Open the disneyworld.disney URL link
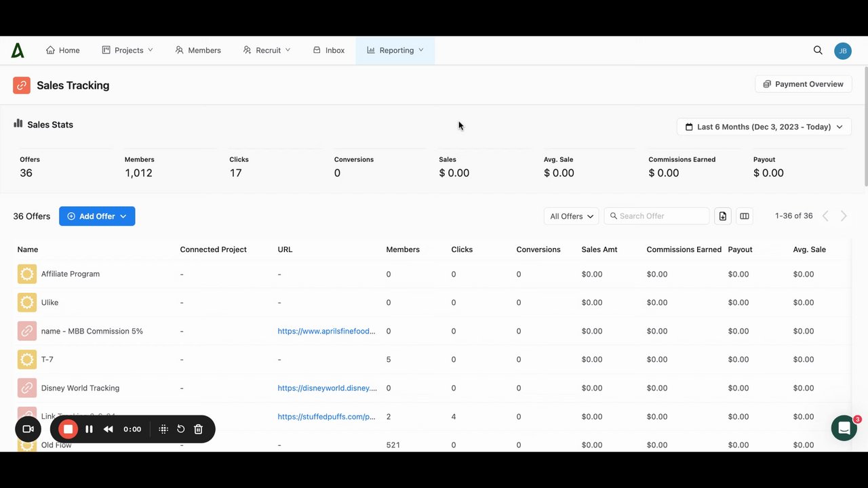This screenshot has width=868, height=488. [327, 388]
